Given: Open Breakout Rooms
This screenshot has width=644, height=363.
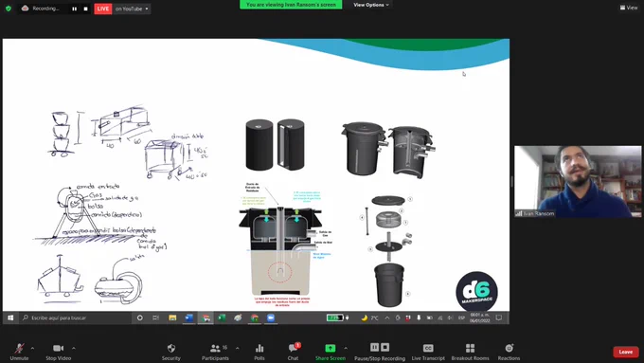Looking at the screenshot, I should [471, 352].
